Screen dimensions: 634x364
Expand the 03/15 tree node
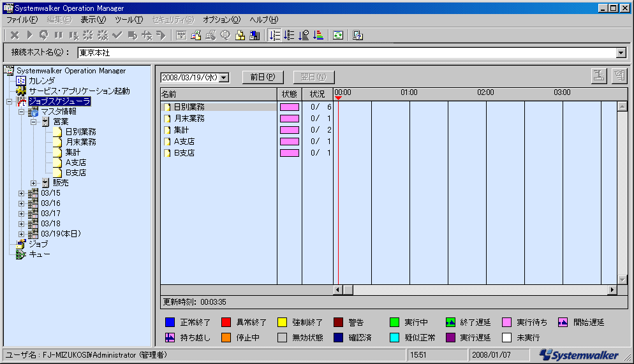coord(22,194)
